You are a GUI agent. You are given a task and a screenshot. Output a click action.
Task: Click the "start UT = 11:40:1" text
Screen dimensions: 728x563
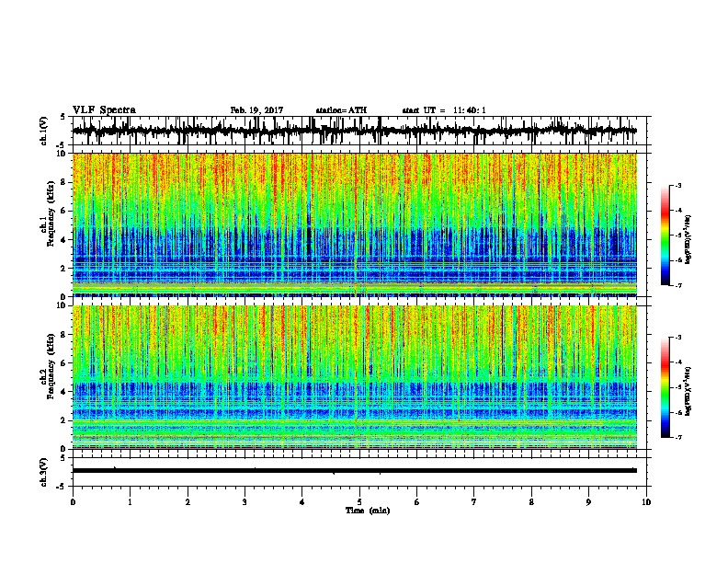[444, 110]
